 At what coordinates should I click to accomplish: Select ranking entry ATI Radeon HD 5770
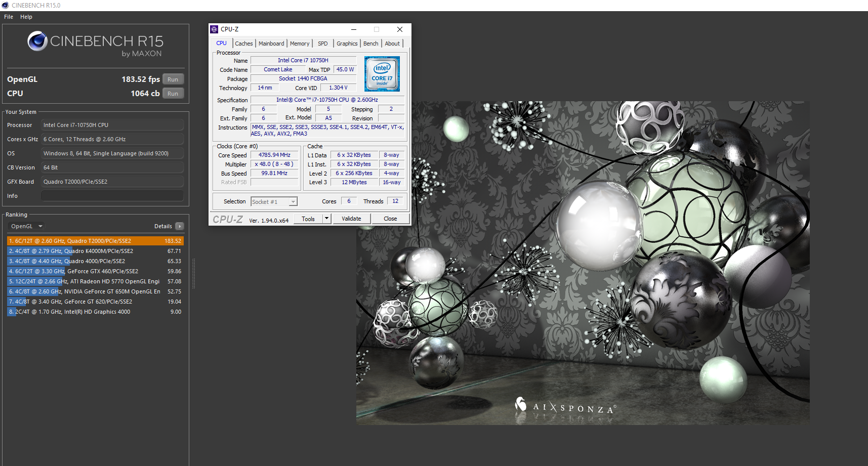(95, 281)
